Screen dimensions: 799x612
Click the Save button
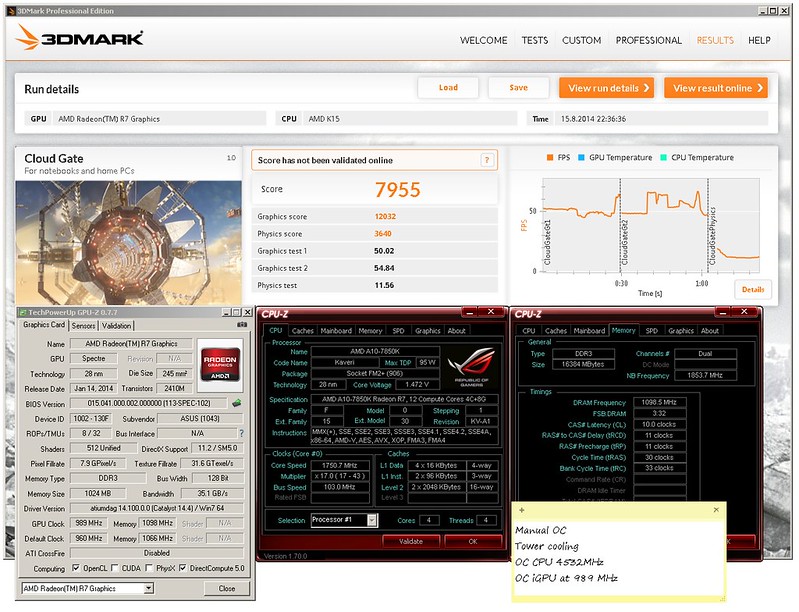click(x=518, y=88)
